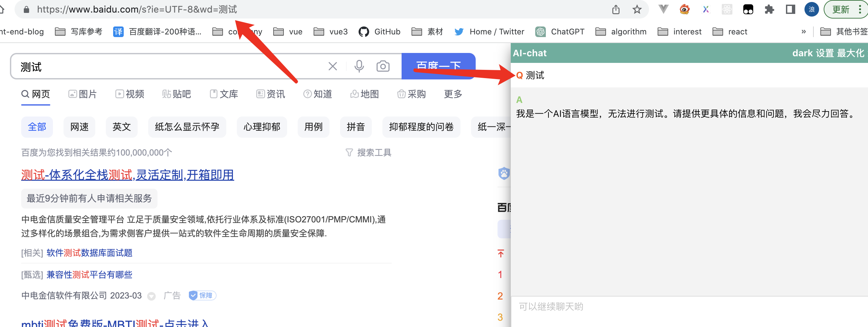Click the 更新 update button
The width and height of the screenshot is (868, 327).
pos(841,10)
